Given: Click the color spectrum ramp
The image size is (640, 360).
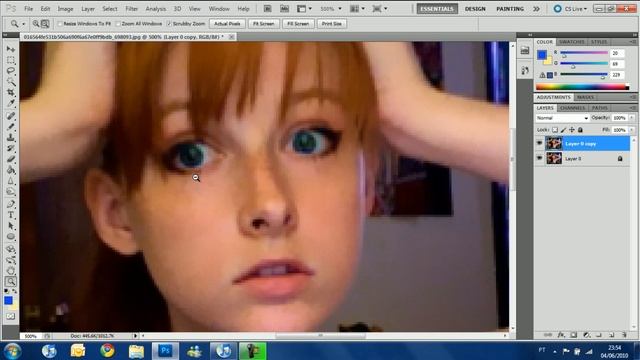Looking at the screenshot, I should (x=582, y=87).
